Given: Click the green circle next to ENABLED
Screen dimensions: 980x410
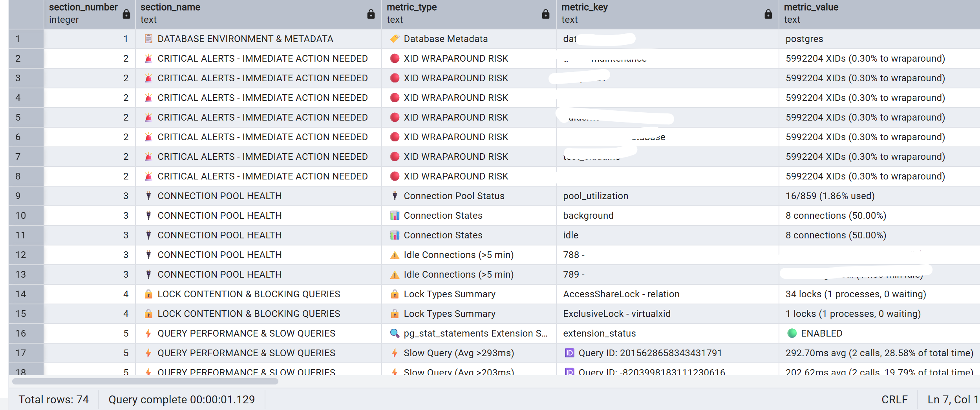Looking at the screenshot, I should click(x=793, y=333).
